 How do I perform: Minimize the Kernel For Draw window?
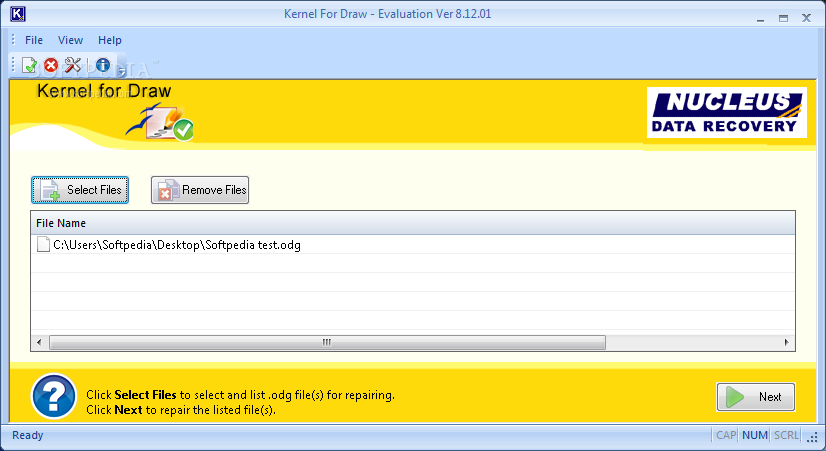[760, 18]
